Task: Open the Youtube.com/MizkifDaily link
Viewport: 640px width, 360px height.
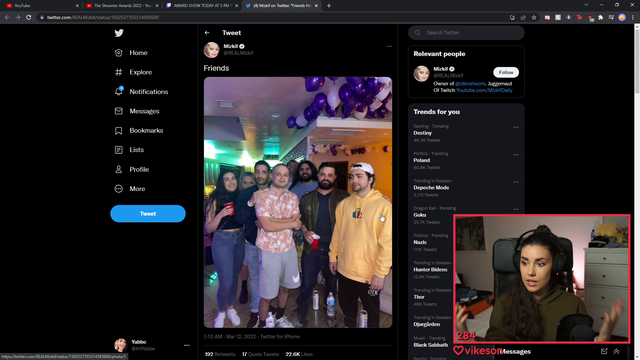Action: 484,90
